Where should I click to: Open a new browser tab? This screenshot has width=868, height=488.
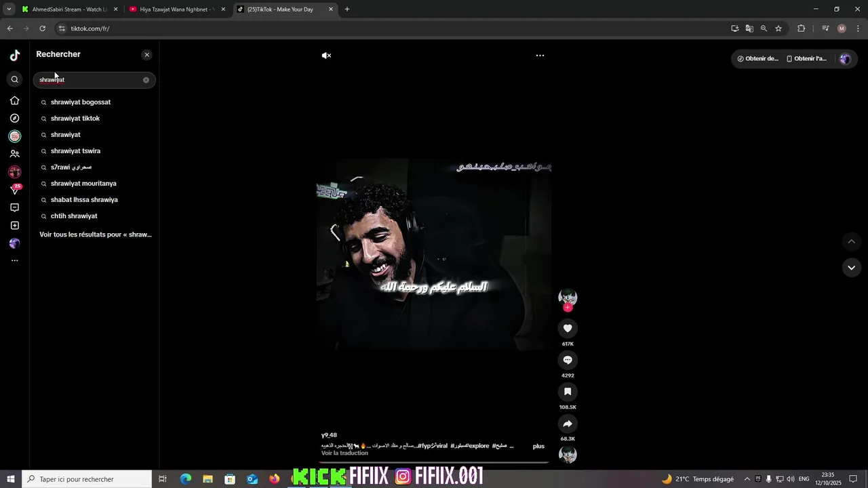coord(347,9)
